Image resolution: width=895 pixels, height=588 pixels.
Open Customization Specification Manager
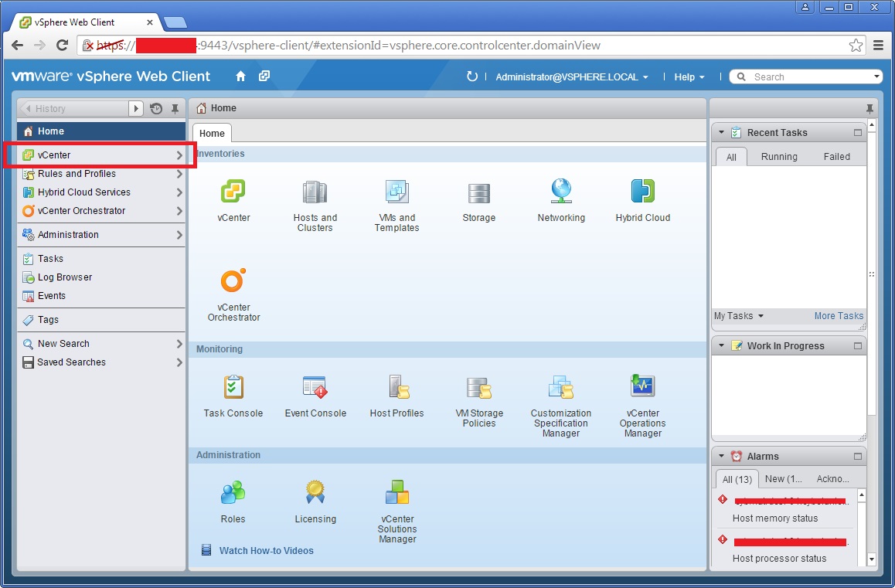pyautogui.click(x=560, y=387)
